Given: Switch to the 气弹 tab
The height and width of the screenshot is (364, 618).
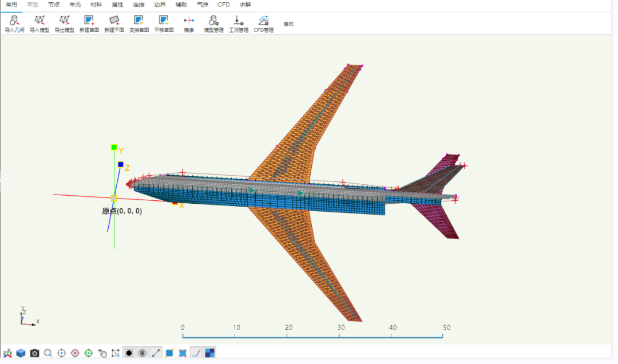Looking at the screenshot, I should [x=202, y=5].
